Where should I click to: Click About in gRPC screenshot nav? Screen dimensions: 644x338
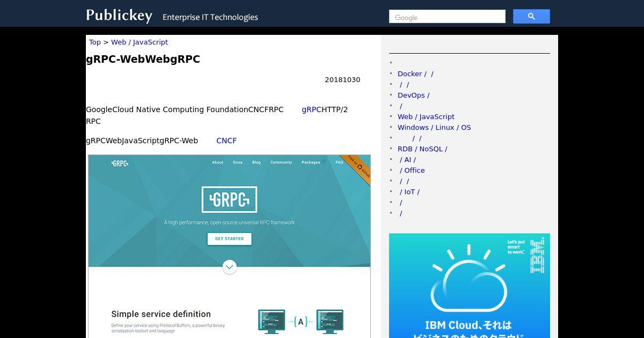217,163
